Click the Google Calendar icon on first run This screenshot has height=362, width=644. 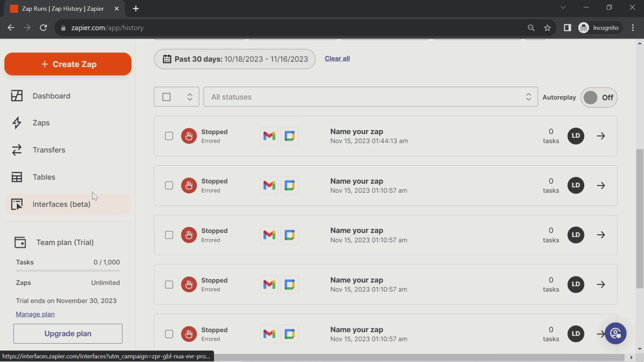click(289, 136)
